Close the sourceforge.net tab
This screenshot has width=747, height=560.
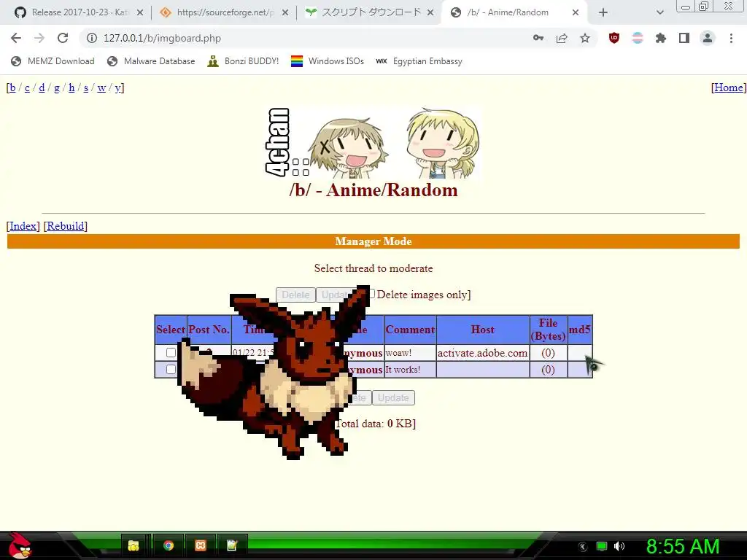click(x=285, y=12)
